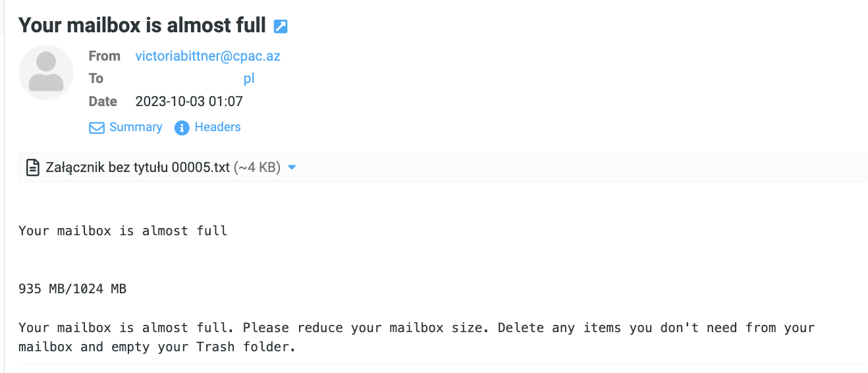868x373 pixels.
Task: Click body paragraph about emptying Trash folder
Action: 417,337
